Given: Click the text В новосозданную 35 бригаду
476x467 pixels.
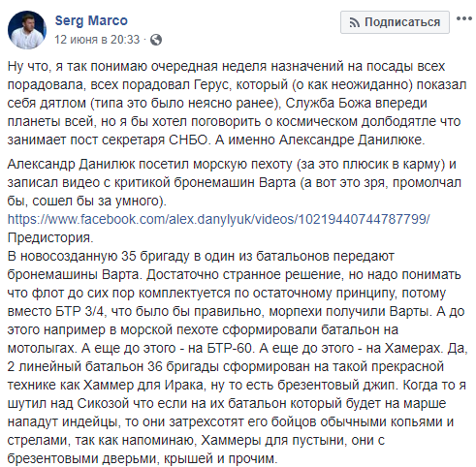Looking at the screenshot, I should tap(98, 256).
